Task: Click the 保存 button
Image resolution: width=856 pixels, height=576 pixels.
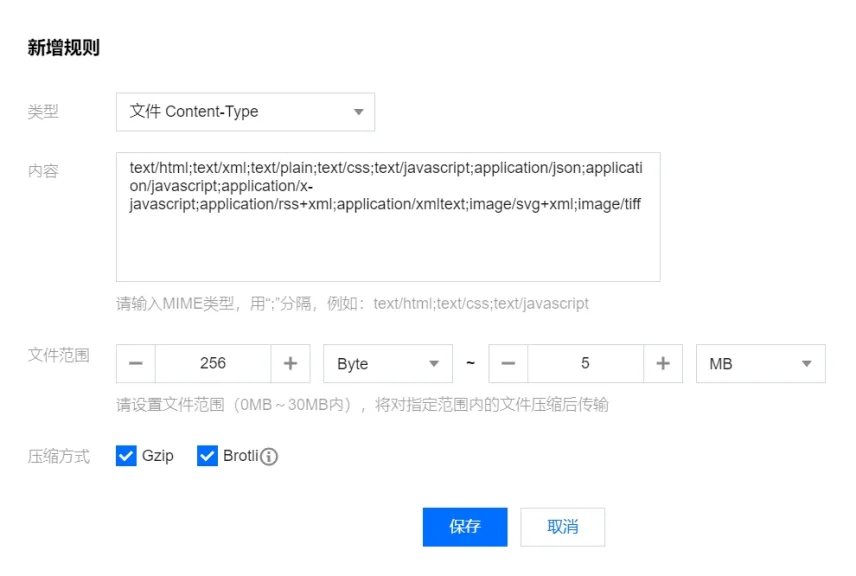Action: coord(465,527)
